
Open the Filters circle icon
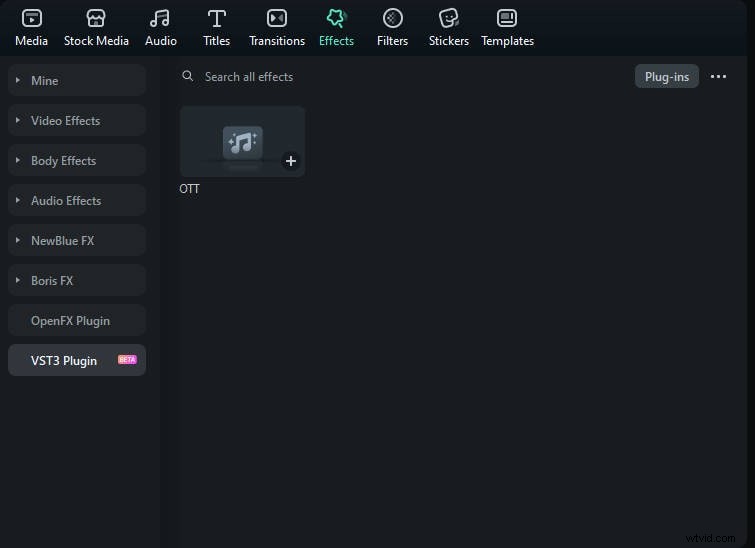(x=392, y=18)
